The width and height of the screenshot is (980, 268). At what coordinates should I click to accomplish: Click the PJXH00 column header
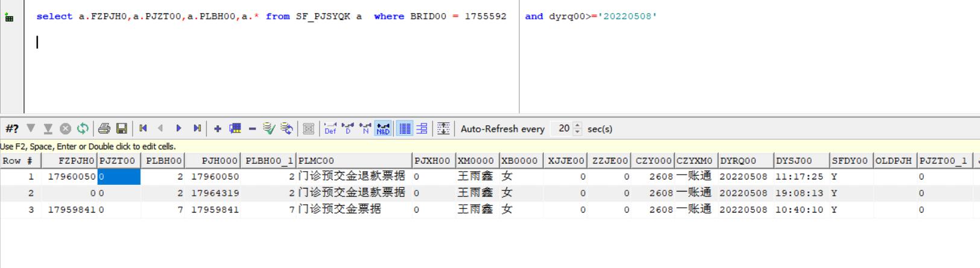(x=434, y=161)
